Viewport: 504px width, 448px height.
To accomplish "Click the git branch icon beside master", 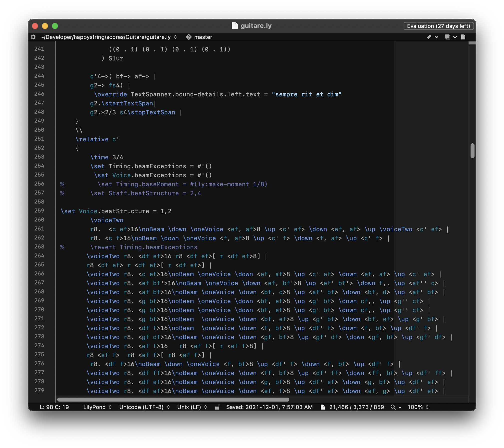I will (189, 37).
